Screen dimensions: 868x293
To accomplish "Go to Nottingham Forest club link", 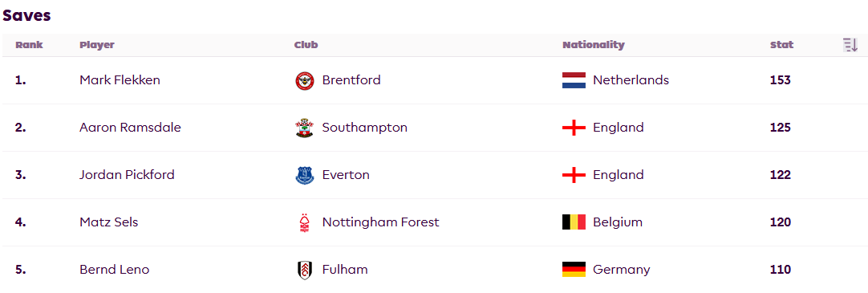I will [380, 222].
